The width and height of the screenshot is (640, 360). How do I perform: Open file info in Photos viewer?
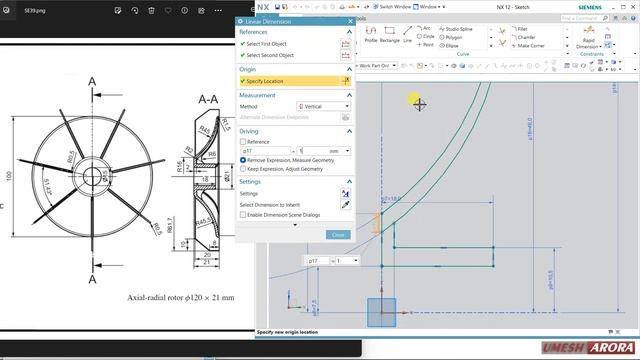184,11
